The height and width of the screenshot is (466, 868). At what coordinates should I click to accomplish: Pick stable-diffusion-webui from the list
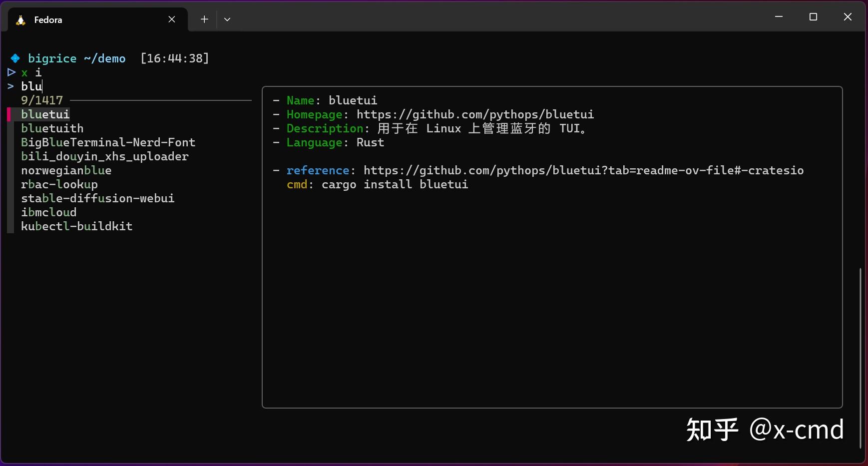coord(97,198)
